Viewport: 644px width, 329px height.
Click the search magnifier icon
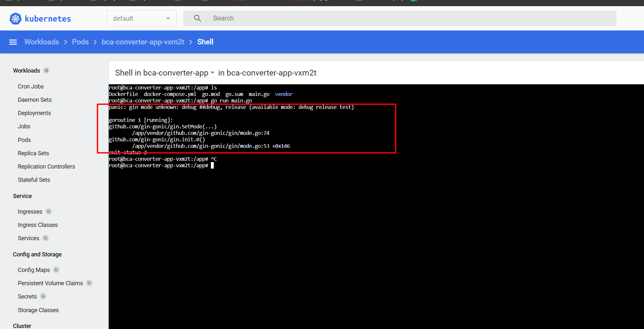coord(198,18)
